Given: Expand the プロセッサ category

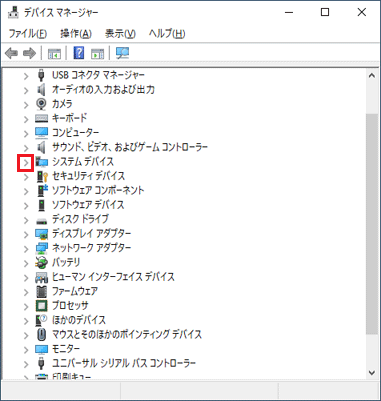Looking at the screenshot, I should [x=26, y=307].
